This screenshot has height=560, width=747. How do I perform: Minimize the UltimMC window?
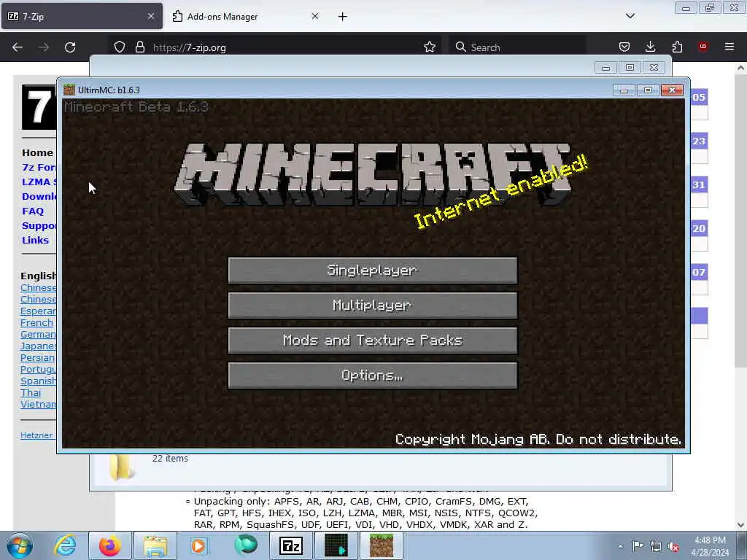click(x=624, y=90)
